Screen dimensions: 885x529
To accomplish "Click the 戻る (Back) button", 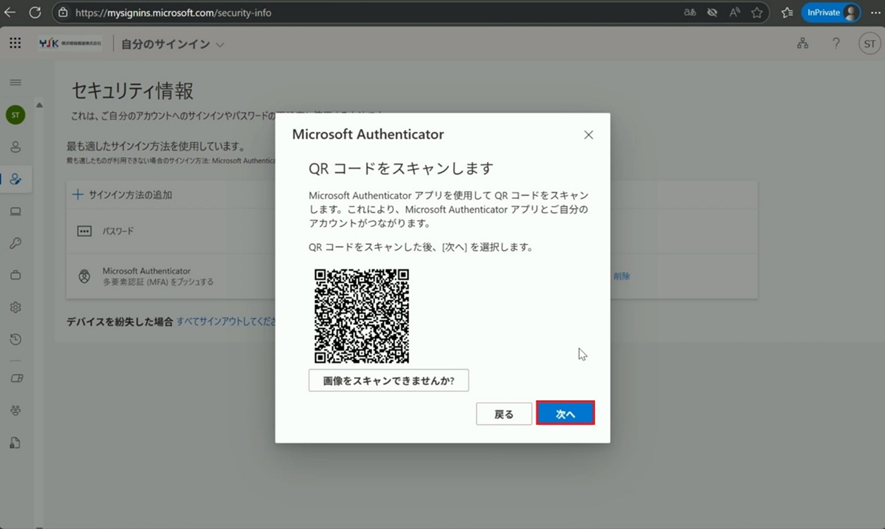I will [504, 414].
